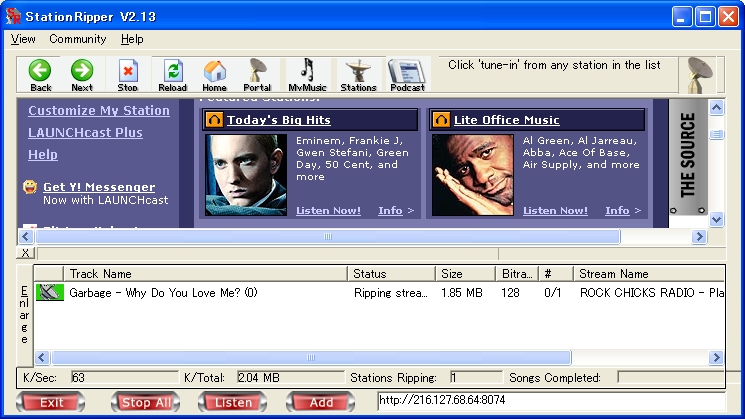Click the browser pane horizontal scrollbar thumb
Image resolution: width=745 pixels, height=419 pixels.
[x=328, y=237]
